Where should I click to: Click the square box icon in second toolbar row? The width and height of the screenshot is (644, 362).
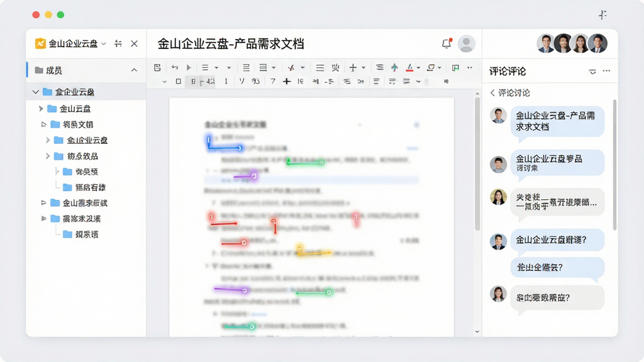(178, 81)
